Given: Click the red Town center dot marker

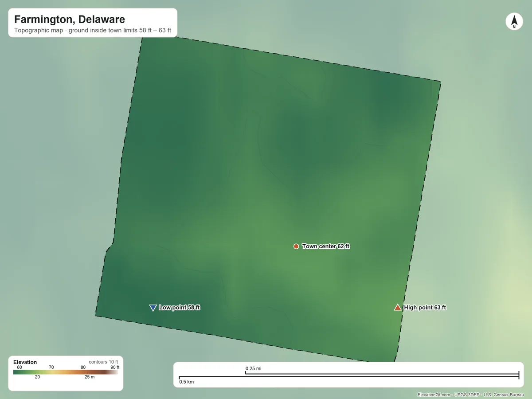Looking at the screenshot, I should pos(296,246).
